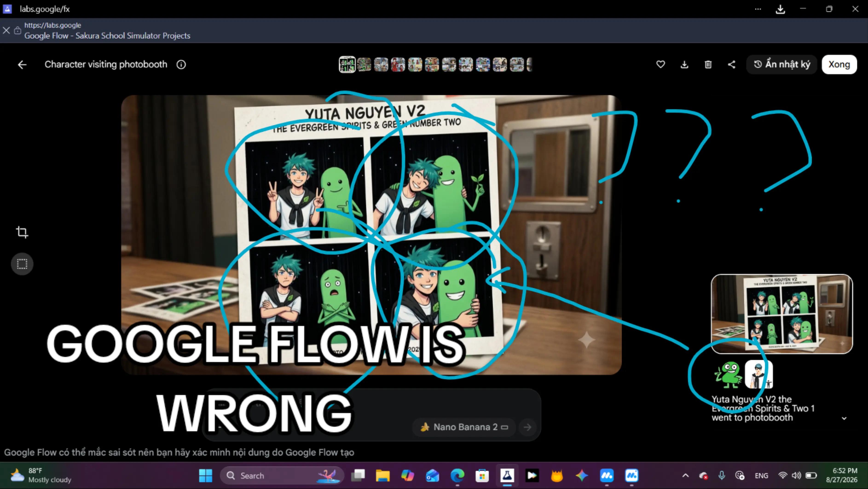Activate the dashed rectangle selection tool
The height and width of the screenshot is (489, 868).
click(x=22, y=264)
